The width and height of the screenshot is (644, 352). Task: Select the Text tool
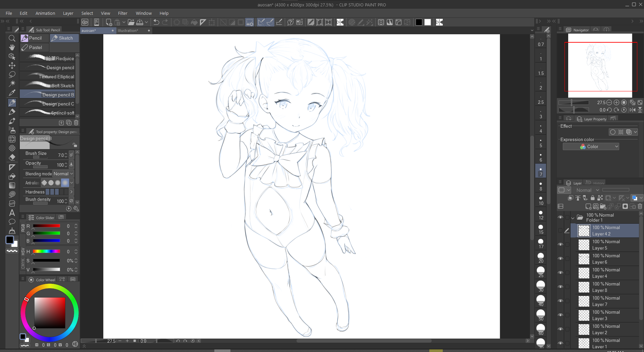[12, 213]
